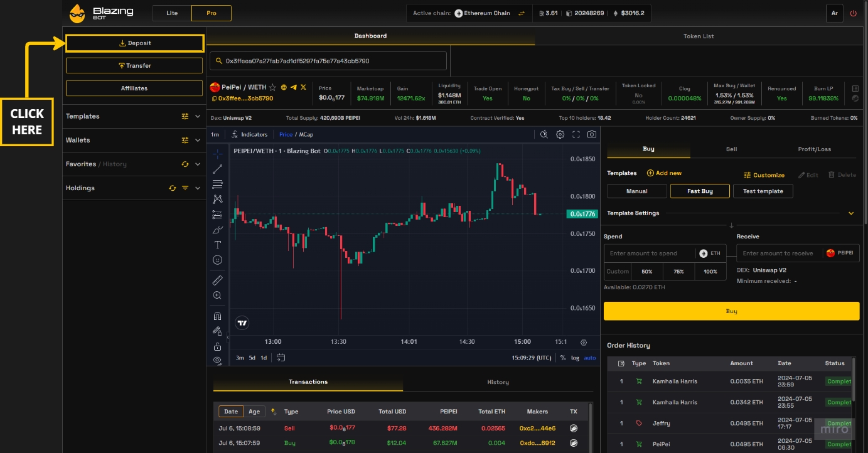The height and width of the screenshot is (453, 868).
Task: Toggle auto scale on chart
Action: pos(590,358)
